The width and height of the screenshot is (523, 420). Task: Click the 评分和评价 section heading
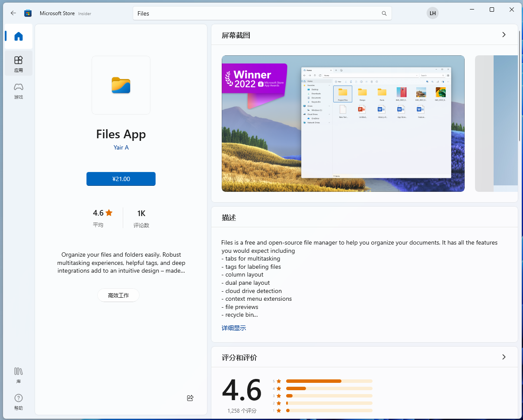(x=239, y=358)
